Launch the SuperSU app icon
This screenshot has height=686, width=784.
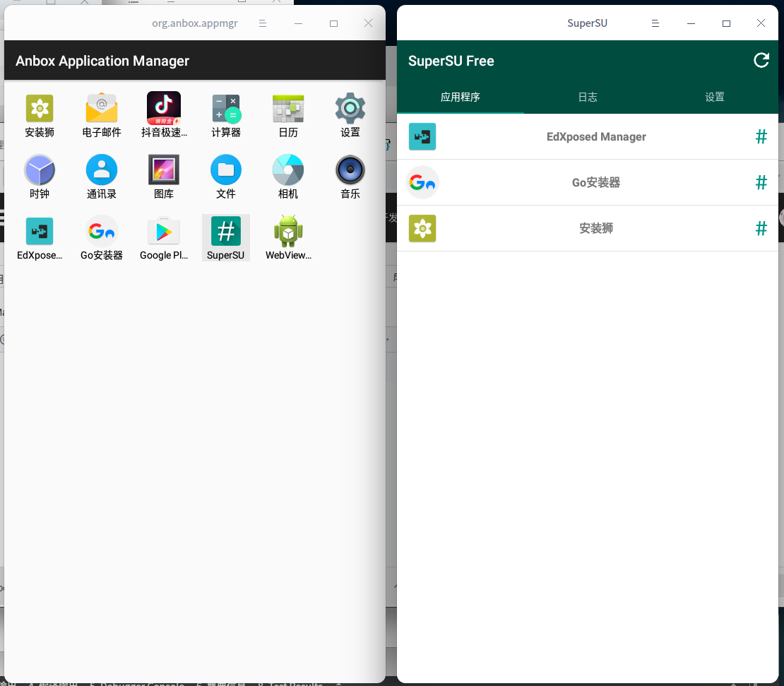226,239
